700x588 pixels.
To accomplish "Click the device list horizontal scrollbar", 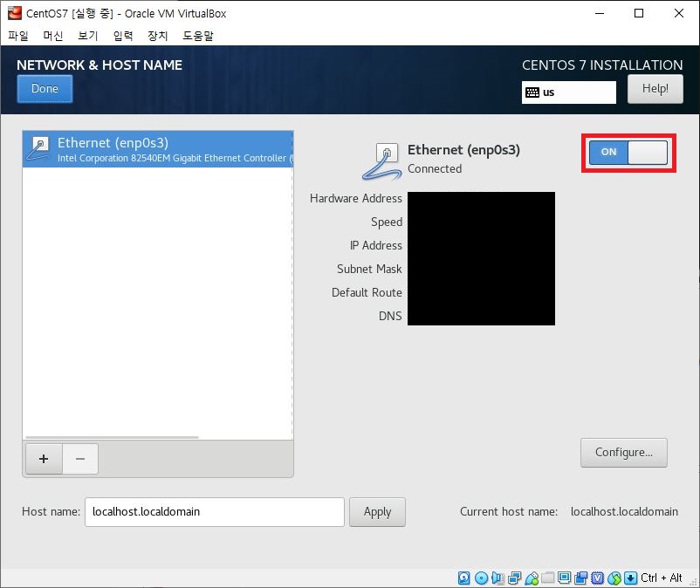I will point(112,437).
